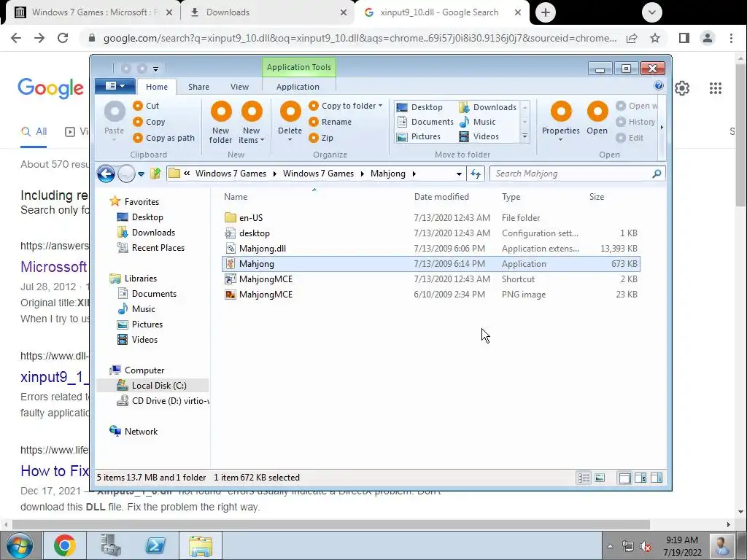Screen dimensions: 747x560
Task: Move to Desktop from ribbon gallery
Action: click(419, 107)
